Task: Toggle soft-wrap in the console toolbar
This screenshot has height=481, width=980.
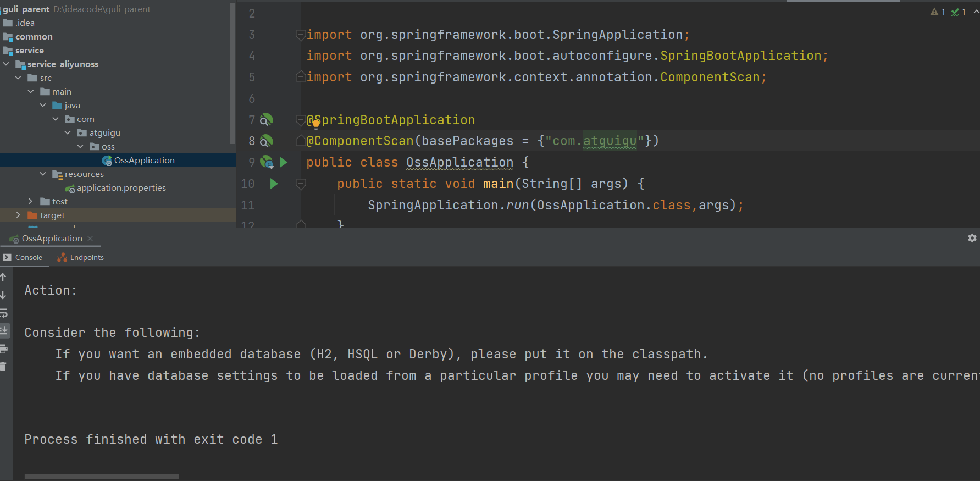Action: 3,313
